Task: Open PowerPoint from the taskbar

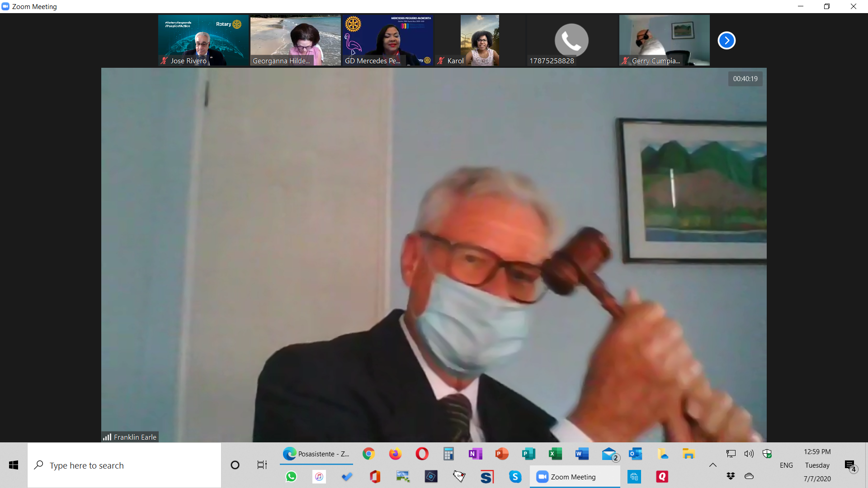Action: click(502, 454)
